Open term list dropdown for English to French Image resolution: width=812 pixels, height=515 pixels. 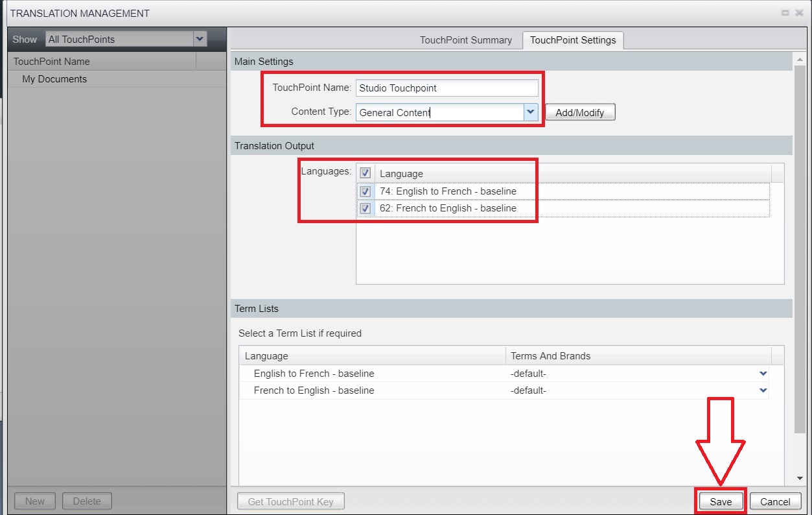763,374
